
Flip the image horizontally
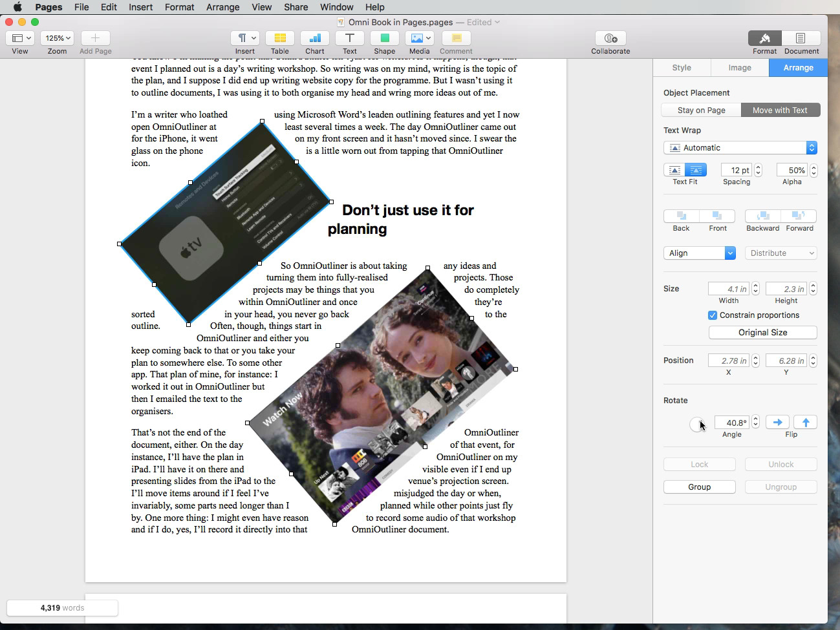pyautogui.click(x=777, y=422)
